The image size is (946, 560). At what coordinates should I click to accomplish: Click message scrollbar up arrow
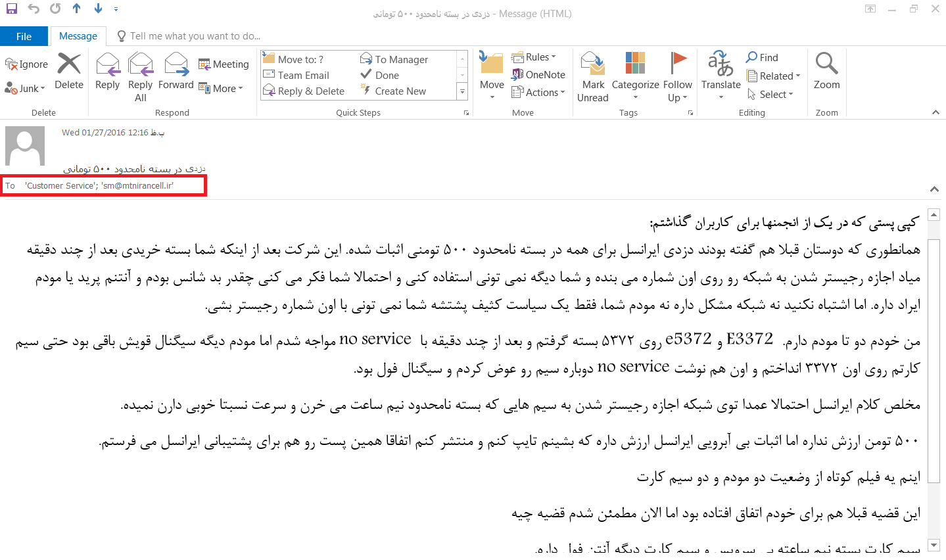pyautogui.click(x=934, y=214)
